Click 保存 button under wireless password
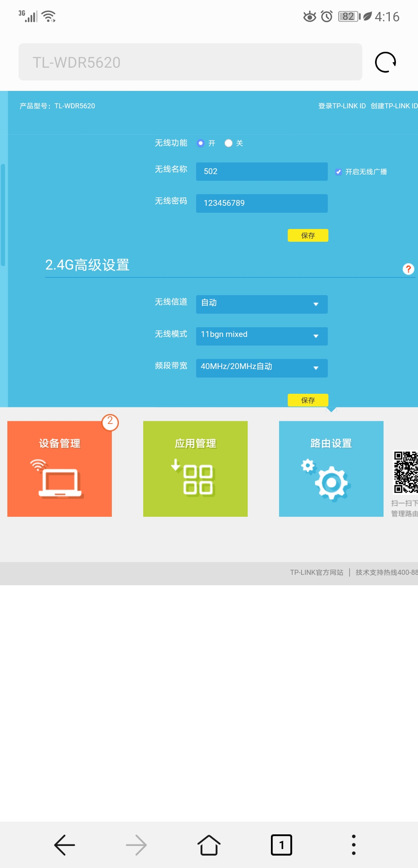This screenshot has width=418, height=868. [x=308, y=235]
